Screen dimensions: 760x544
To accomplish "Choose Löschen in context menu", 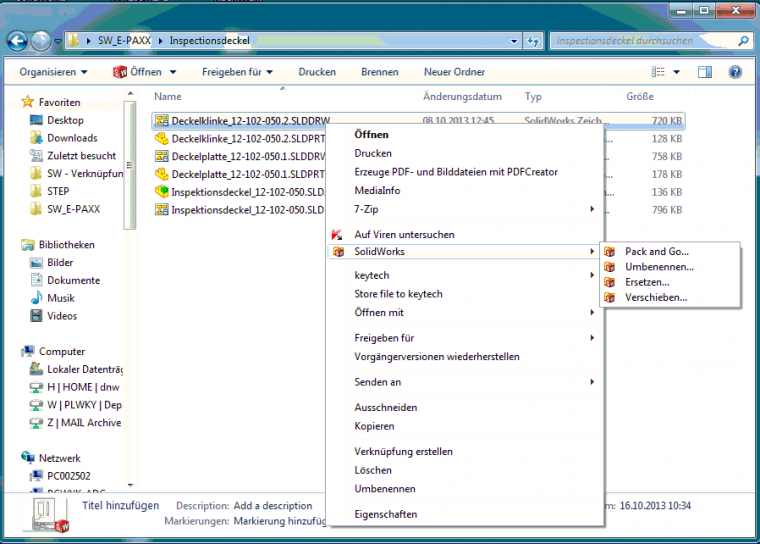I will click(373, 470).
